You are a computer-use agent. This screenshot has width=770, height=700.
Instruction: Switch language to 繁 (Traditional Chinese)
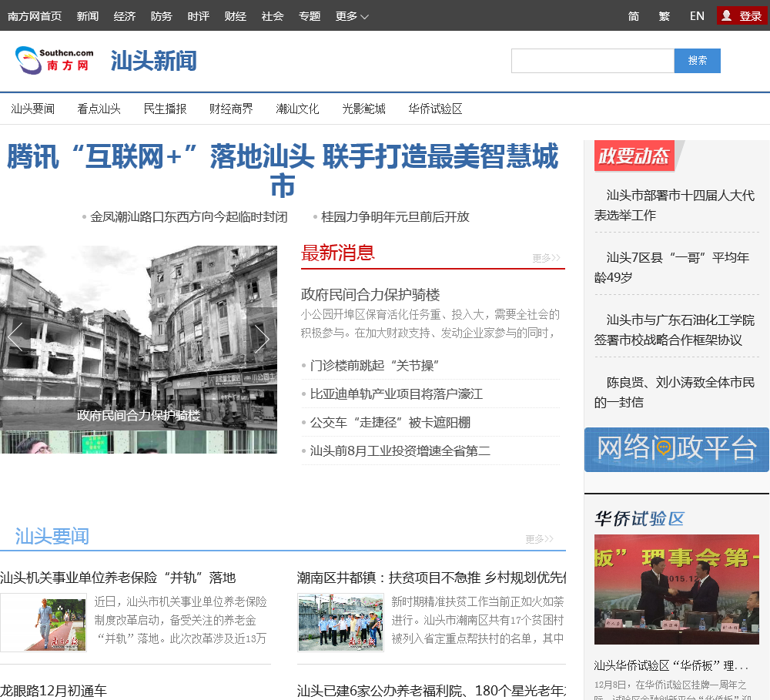pyautogui.click(x=665, y=16)
